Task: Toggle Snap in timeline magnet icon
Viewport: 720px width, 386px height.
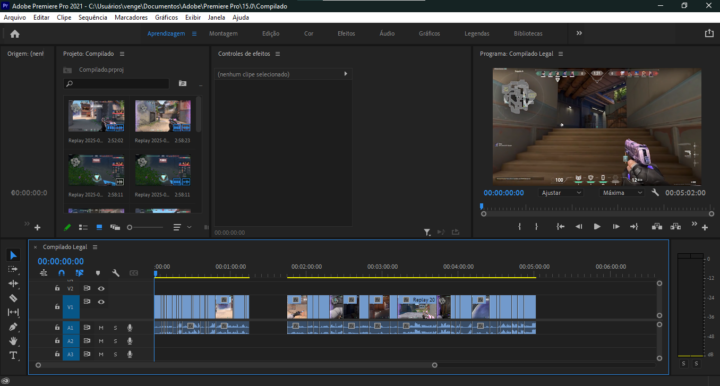Action: pyautogui.click(x=62, y=273)
